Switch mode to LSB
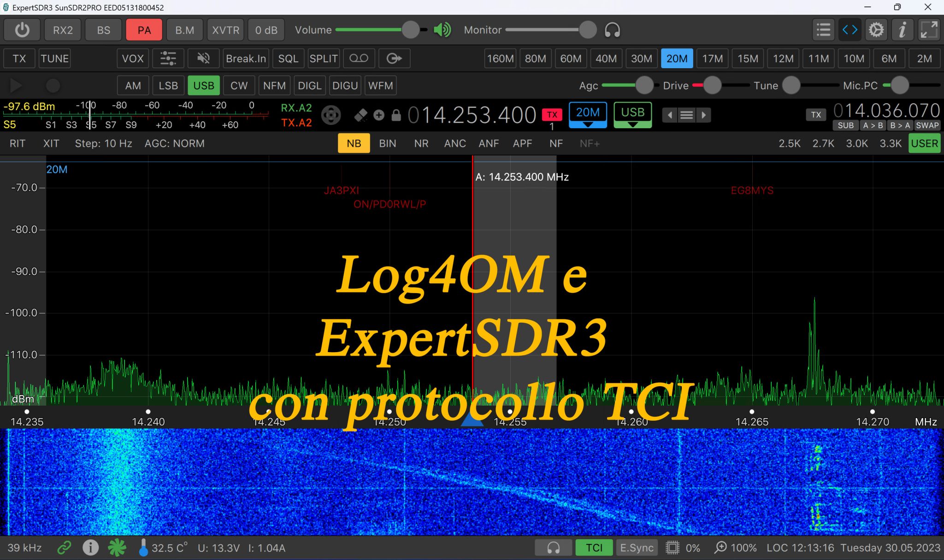Image resolution: width=944 pixels, height=560 pixels. tap(168, 86)
